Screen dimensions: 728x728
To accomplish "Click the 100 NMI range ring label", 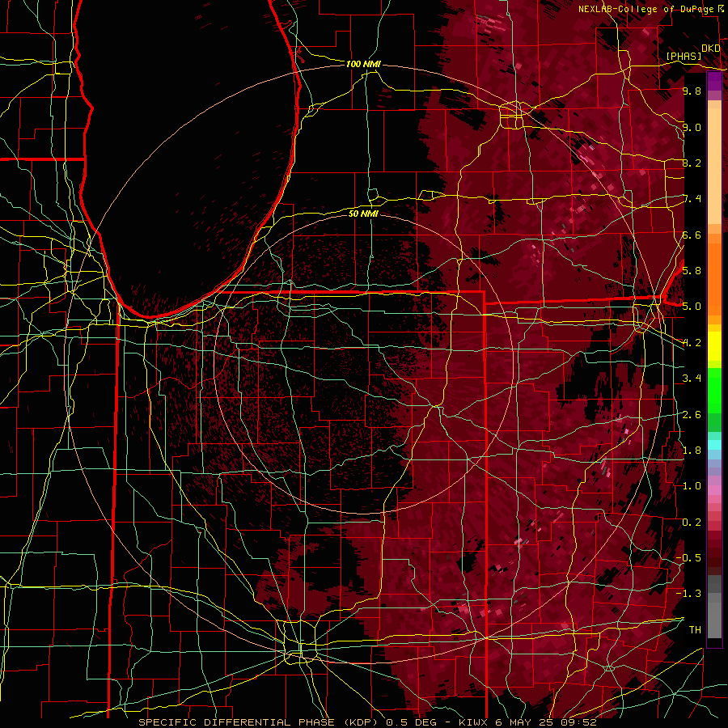I will click(363, 64).
